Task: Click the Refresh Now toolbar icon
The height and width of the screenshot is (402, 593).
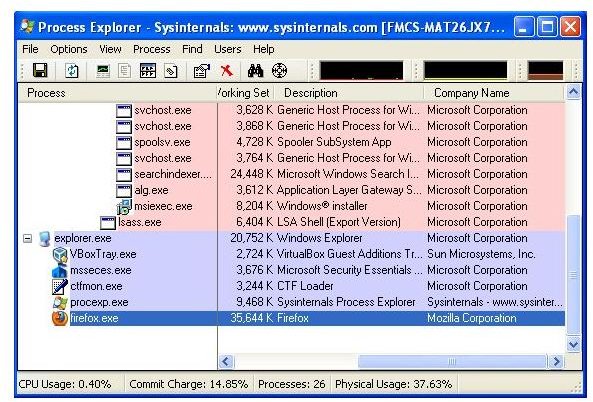Action: 71,71
